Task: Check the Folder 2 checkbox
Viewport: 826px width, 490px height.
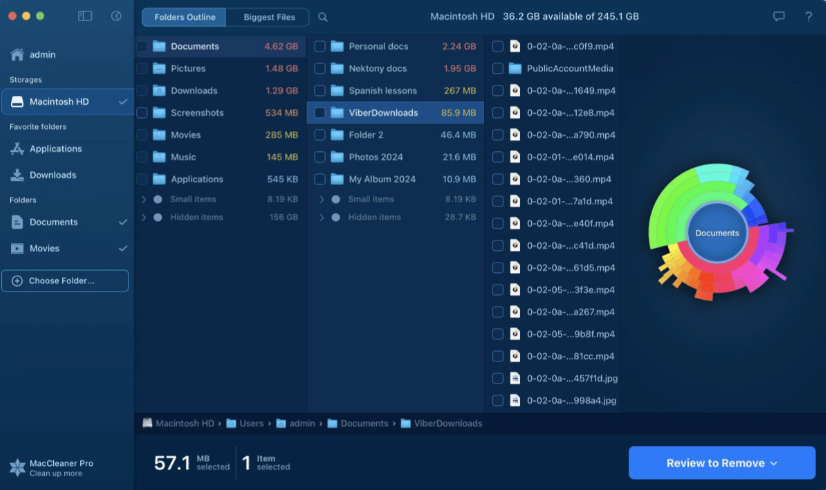Action: [x=320, y=135]
